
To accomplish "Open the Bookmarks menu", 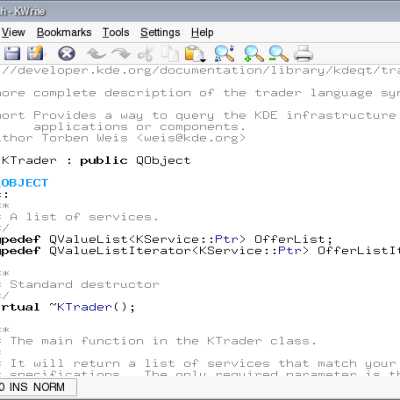I will click(x=64, y=32).
